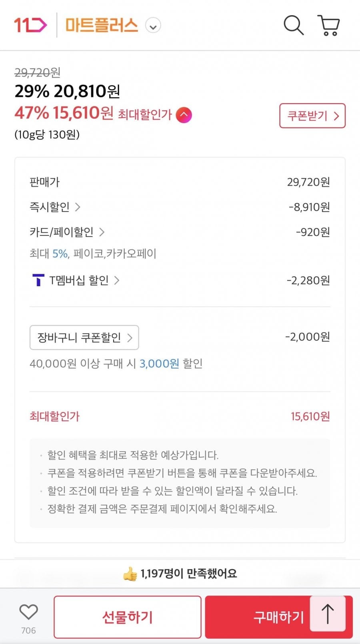Collapse the 최대할인가 red arrow toggle
The image size is (360, 644).
pyautogui.click(x=184, y=115)
